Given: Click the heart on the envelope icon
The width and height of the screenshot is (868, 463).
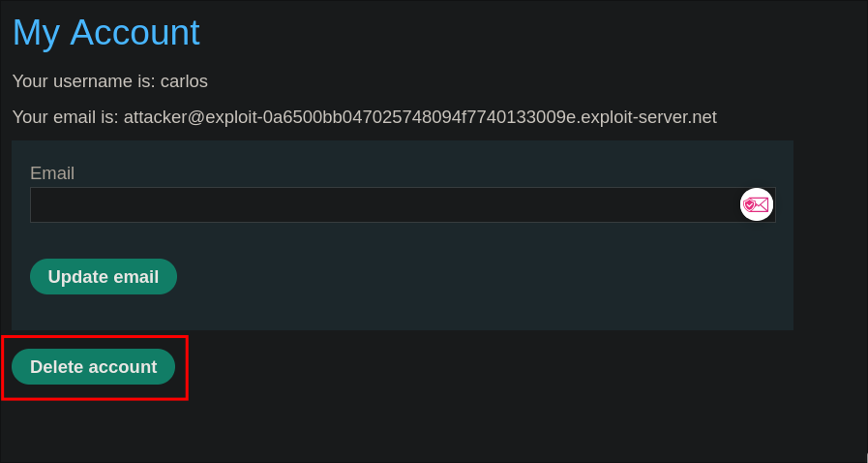Looking at the screenshot, I should 750,205.
